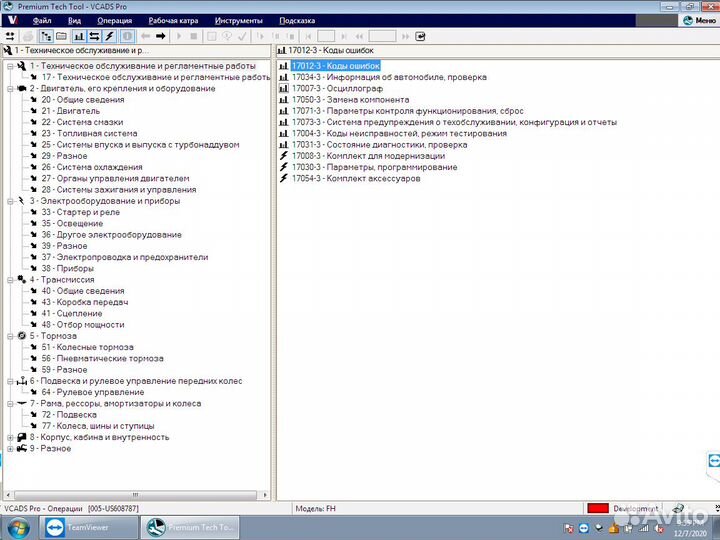Select 17008-3 Комплект для модернизации
This screenshot has height=540, width=720.
coord(368,156)
